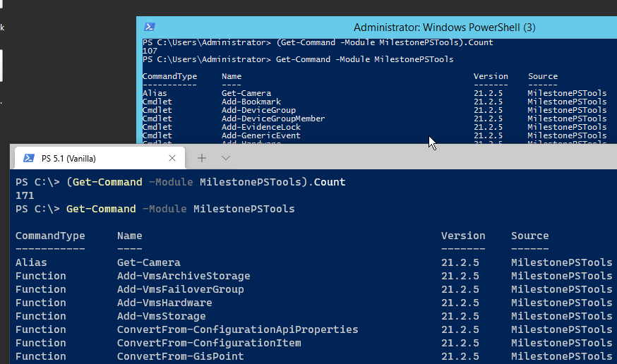The image size is (617, 364).
Task: Click Add-VmsStorage function name
Action: coord(162,316)
